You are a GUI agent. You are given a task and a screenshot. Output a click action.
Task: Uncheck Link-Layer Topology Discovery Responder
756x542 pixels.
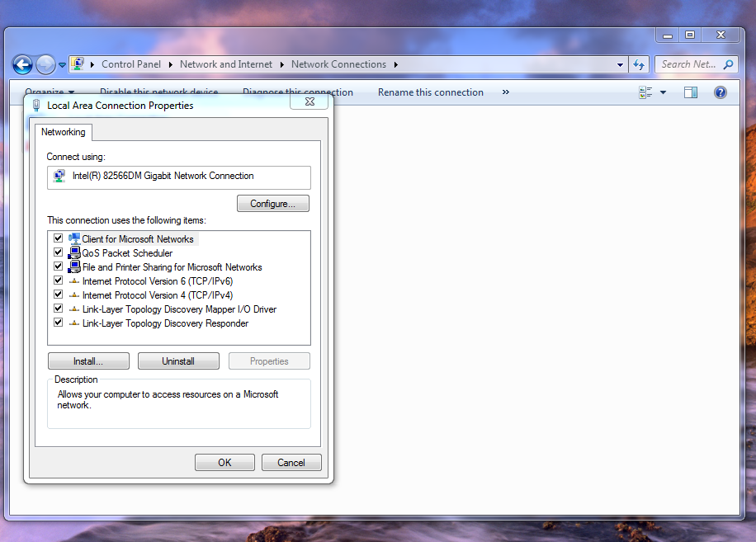point(58,322)
